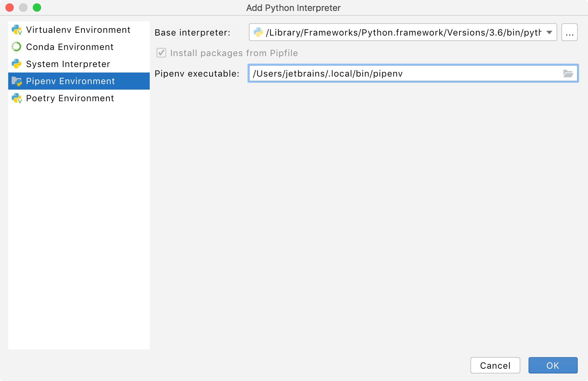588x381 pixels.
Task: Click the Pipenv Environment folder icon
Action: coord(17,81)
